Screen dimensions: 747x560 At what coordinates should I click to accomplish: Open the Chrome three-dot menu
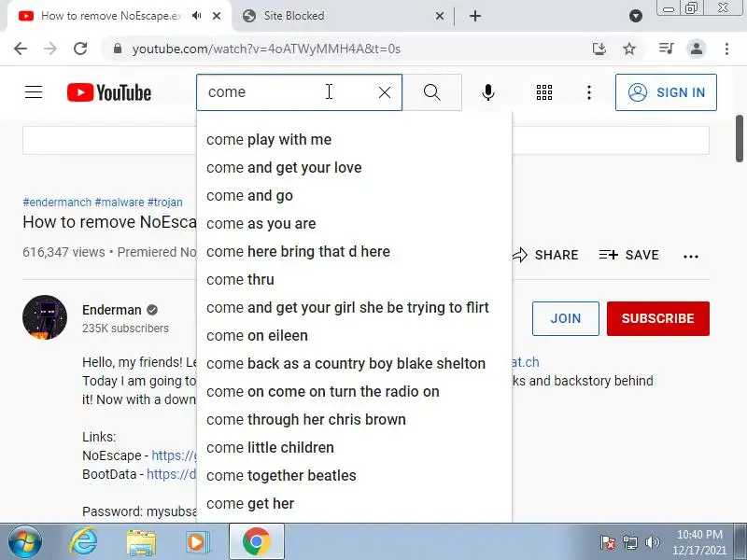726,49
